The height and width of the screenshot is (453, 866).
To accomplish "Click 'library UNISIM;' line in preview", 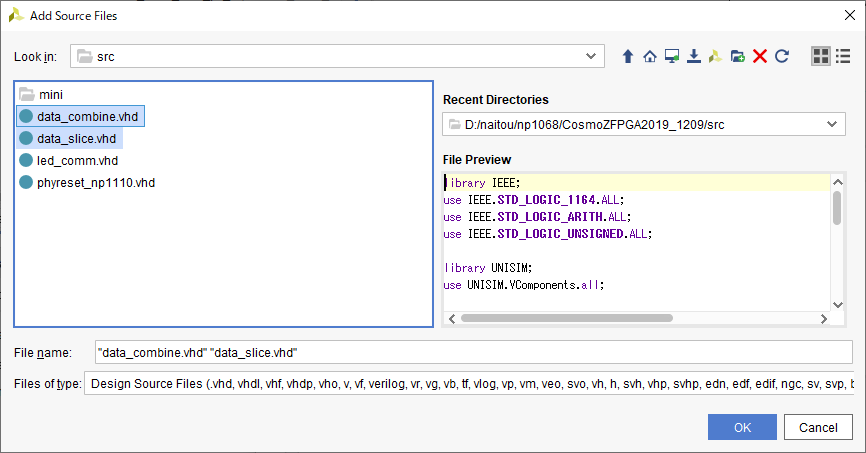I will click(488, 268).
